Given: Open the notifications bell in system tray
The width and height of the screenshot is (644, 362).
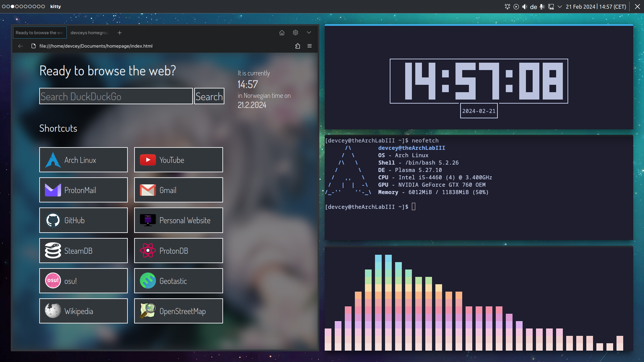Looking at the screenshot, I should [x=507, y=7].
